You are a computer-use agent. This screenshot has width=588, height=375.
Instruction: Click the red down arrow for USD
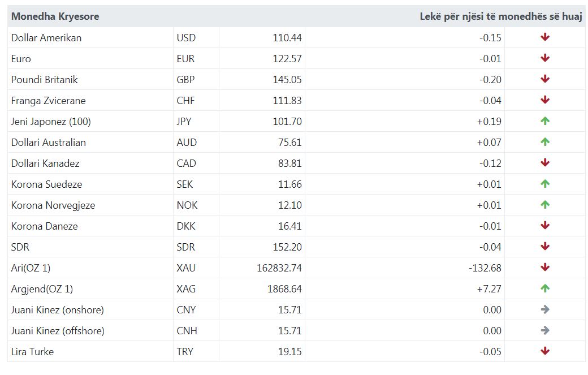click(x=545, y=37)
